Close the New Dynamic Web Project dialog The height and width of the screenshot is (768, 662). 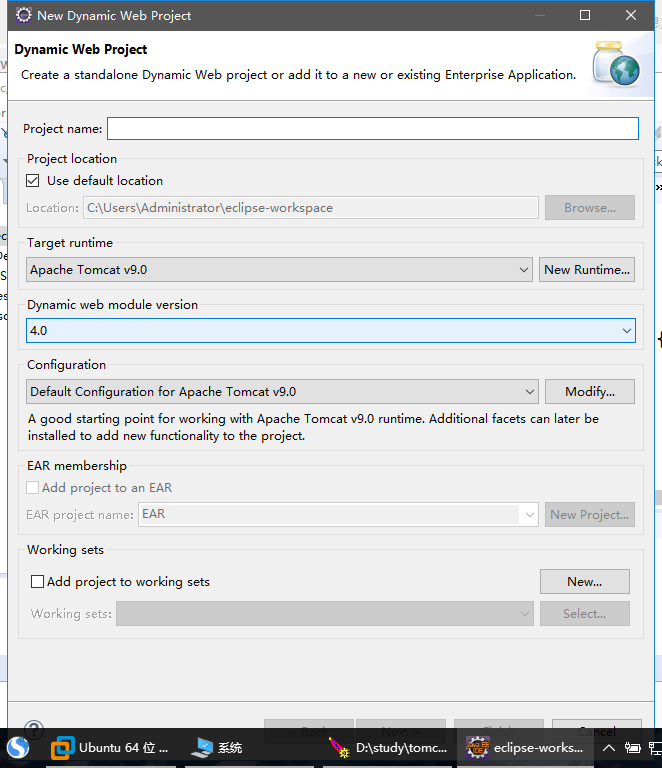[x=631, y=15]
